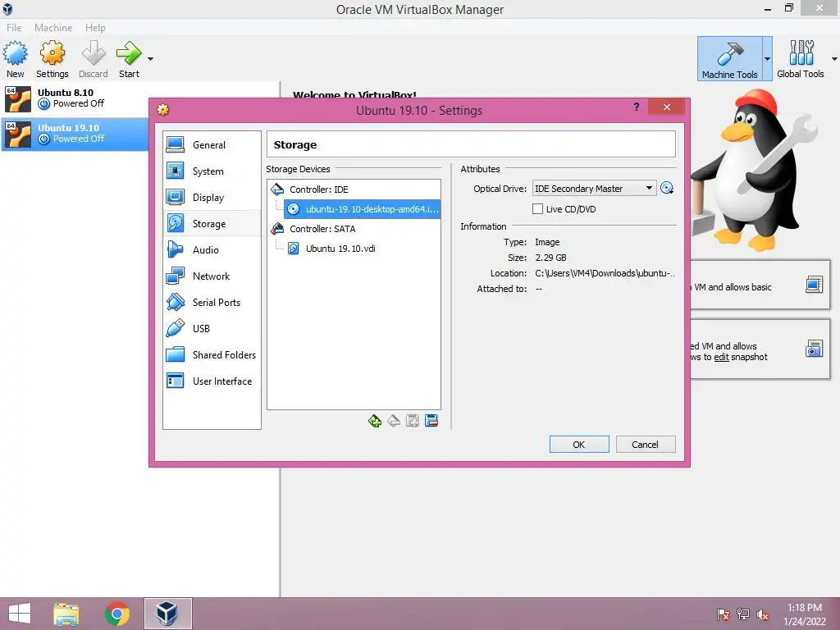Select the Ubuntu 19.10 virtual machine
The width and height of the screenshot is (840, 630).
click(x=75, y=134)
